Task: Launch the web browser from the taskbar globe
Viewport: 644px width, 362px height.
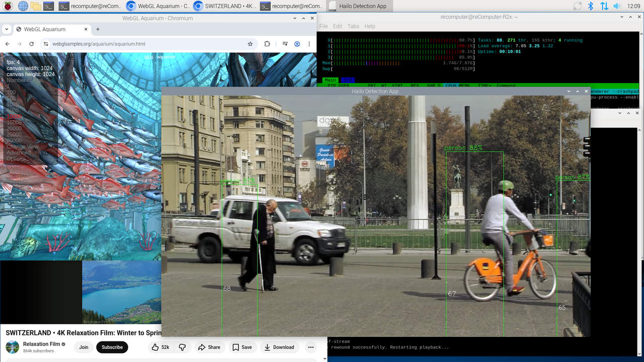Action: [x=23, y=6]
